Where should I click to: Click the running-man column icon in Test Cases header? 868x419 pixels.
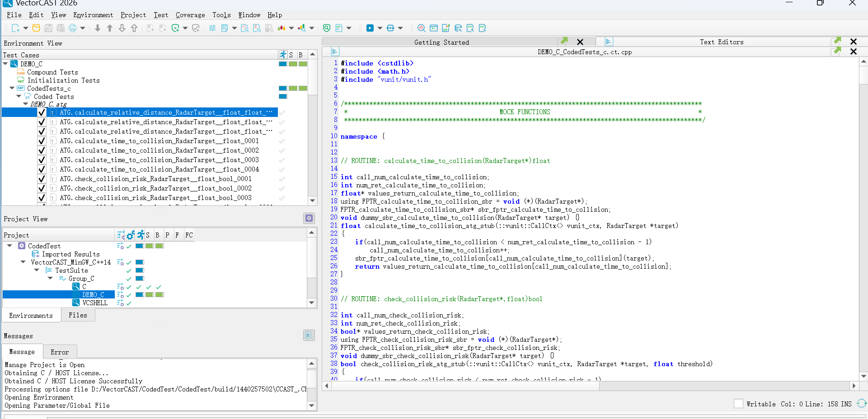[x=283, y=55]
